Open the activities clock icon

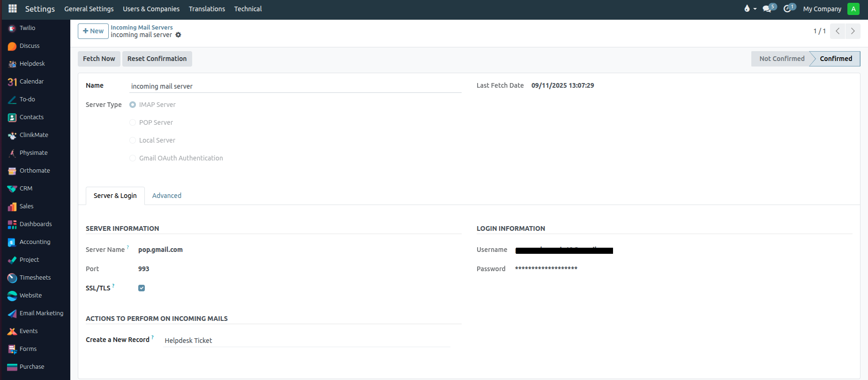point(788,9)
